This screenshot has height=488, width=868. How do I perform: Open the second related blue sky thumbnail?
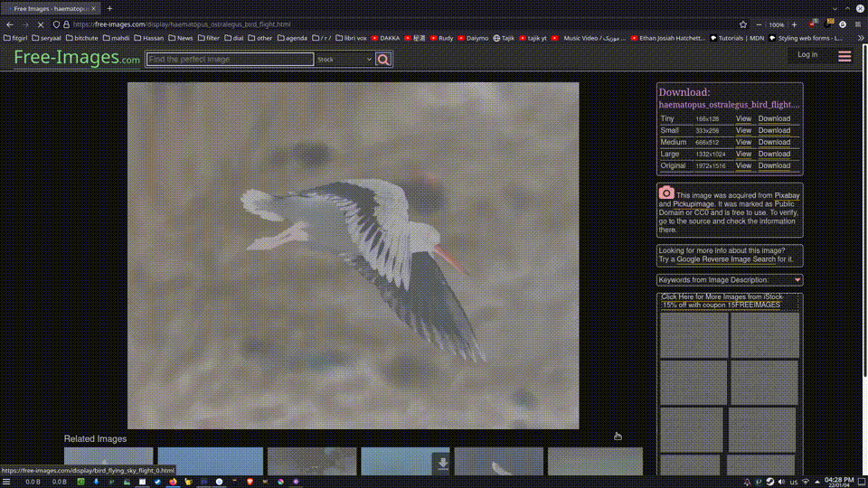211,461
